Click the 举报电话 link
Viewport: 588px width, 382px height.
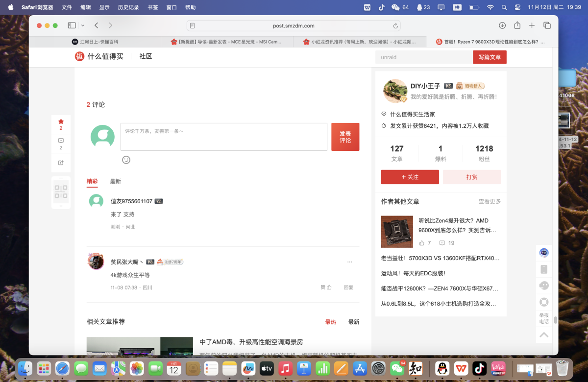[x=544, y=318]
